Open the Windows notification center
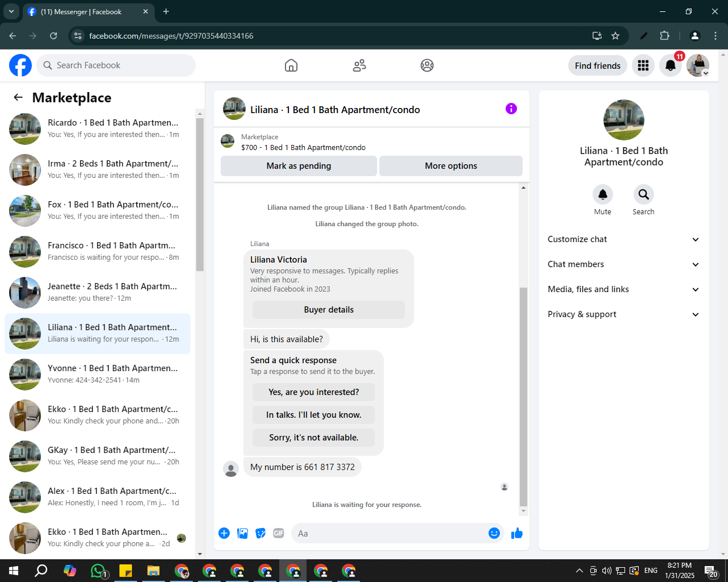The image size is (728, 582). [x=711, y=571]
